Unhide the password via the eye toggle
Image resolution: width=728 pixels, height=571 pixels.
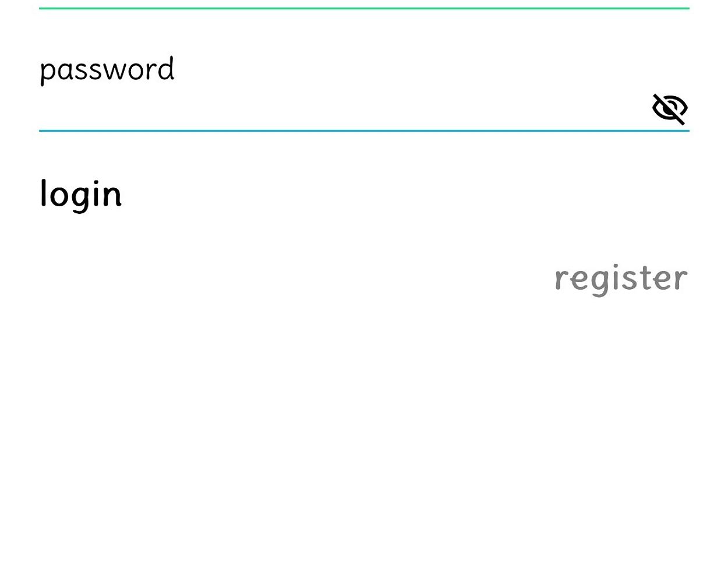pos(669,108)
